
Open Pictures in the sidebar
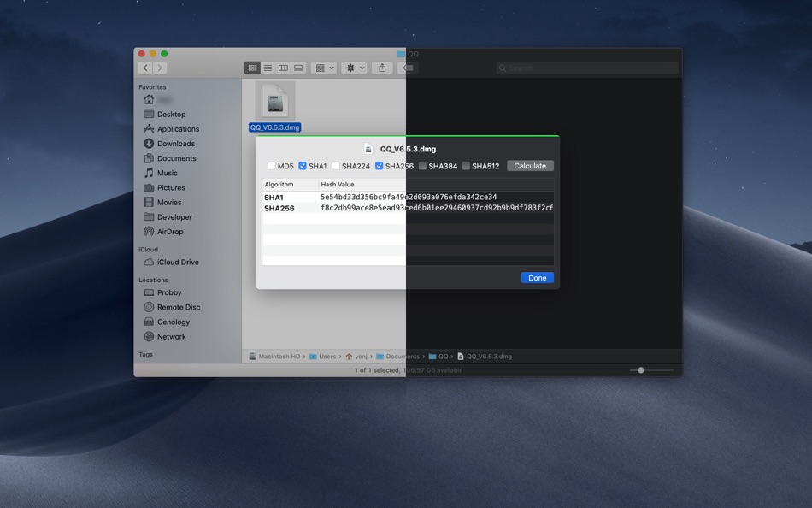[x=164, y=187]
